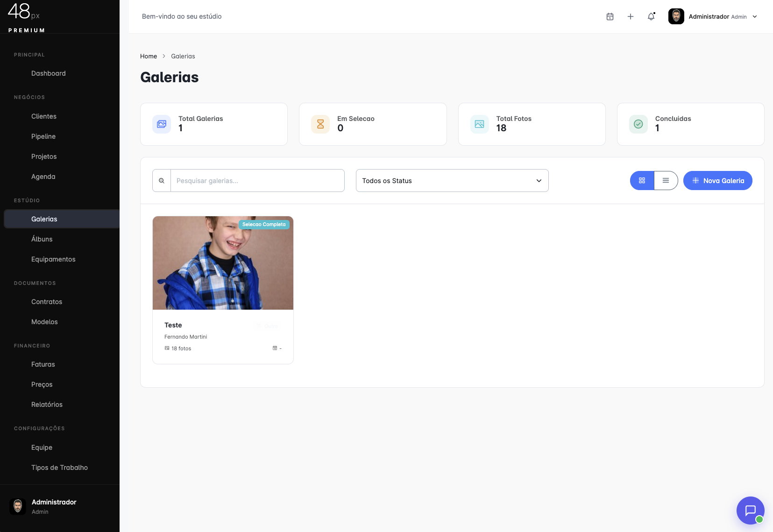Click the Nova Galeria button
The height and width of the screenshot is (532, 773).
point(717,181)
